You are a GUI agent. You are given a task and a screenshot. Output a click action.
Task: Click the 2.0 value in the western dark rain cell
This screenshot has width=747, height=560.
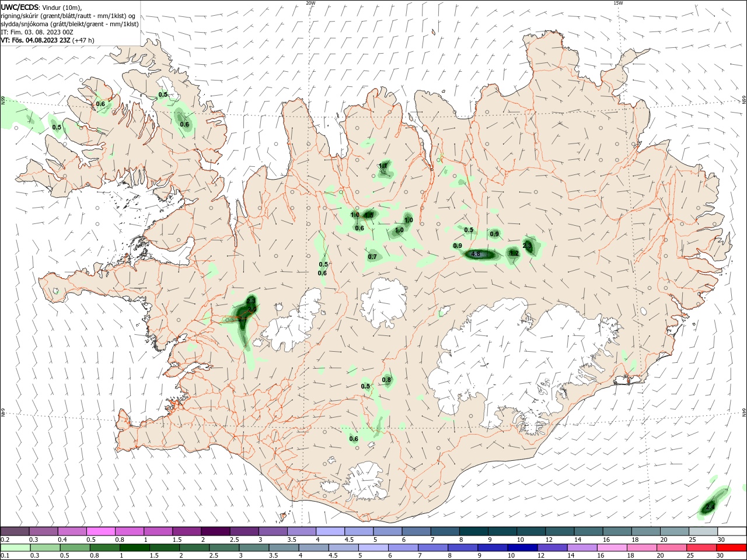click(252, 309)
